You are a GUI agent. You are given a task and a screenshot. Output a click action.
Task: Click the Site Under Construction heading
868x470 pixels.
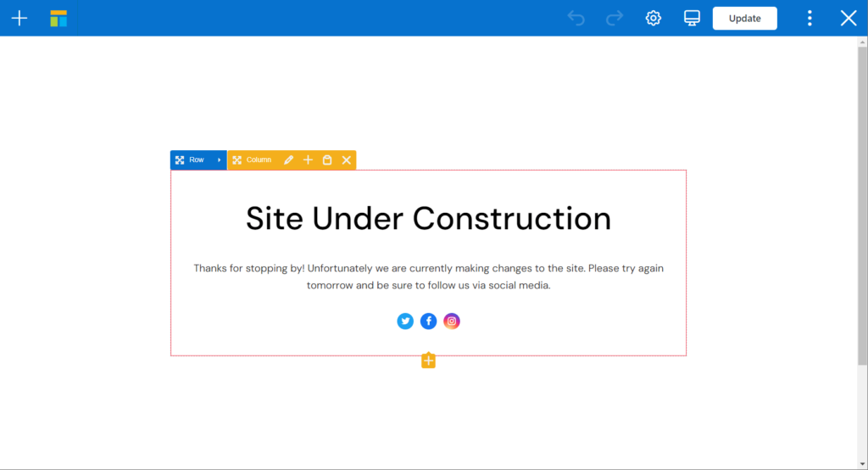coord(428,218)
